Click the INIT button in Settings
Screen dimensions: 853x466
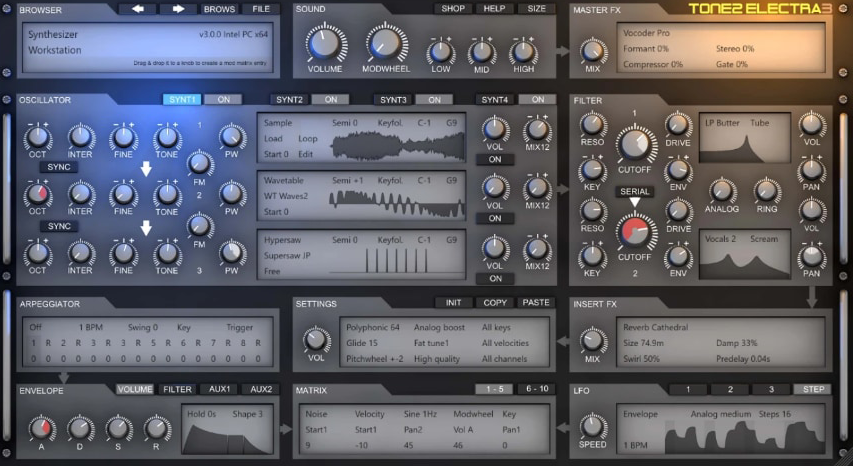pyautogui.click(x=453, y=302)
